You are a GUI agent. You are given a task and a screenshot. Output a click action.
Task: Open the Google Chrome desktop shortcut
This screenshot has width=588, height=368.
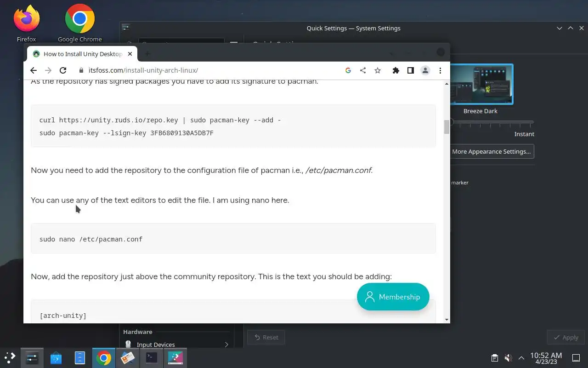(80, 23)
